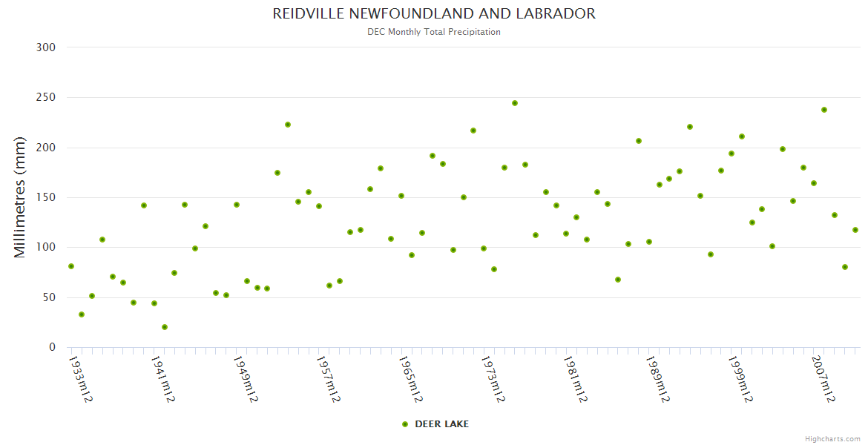Select the 238 mm point after 2007m12
The width and height of the screenshot is (868, 445).
824,110
